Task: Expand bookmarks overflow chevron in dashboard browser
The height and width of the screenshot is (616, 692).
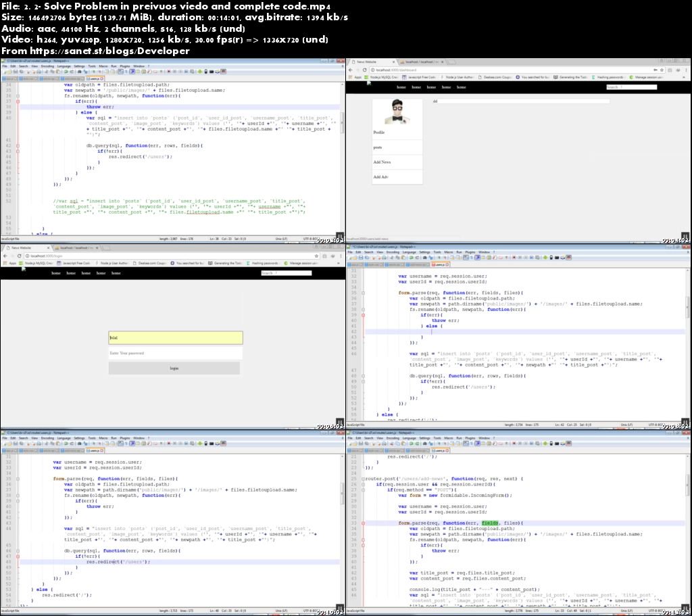Action: [x=684, y=77]
